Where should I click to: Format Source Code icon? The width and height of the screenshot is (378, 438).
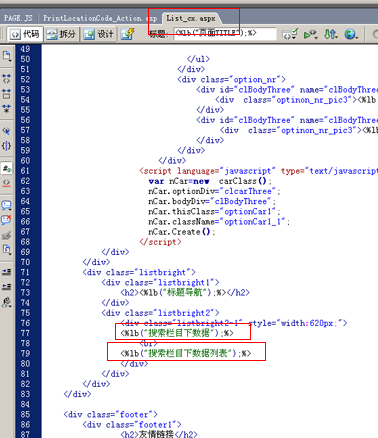[x=7, y=302]
